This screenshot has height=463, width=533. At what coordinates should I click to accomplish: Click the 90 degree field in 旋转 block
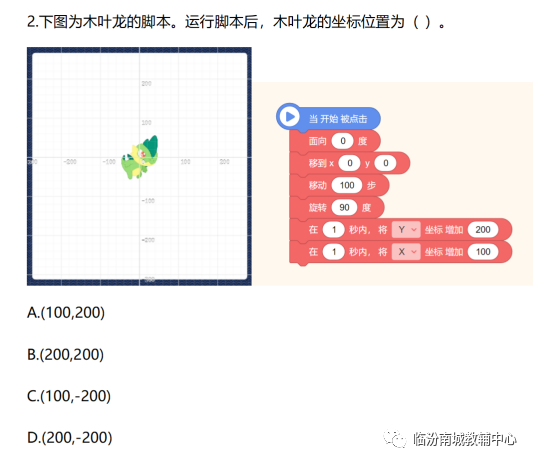point(344,207)
